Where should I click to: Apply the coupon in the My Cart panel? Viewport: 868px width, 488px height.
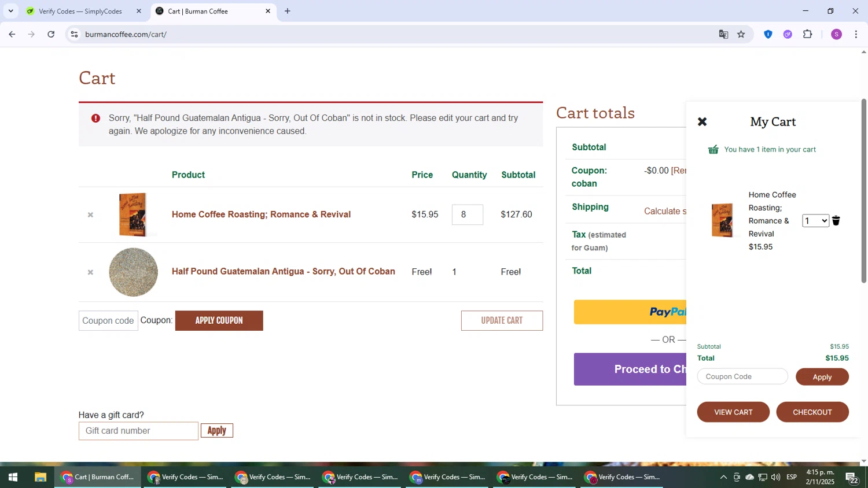tap(822, 377)
